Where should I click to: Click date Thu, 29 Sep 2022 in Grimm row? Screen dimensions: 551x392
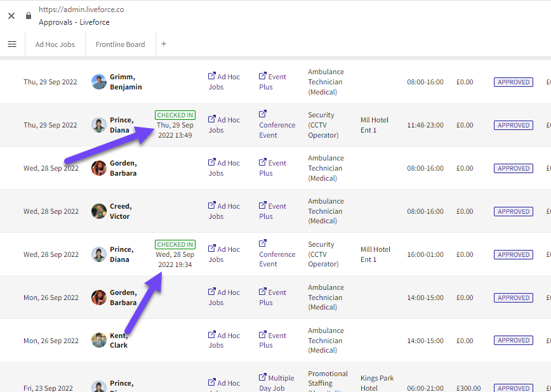(50, 82)
